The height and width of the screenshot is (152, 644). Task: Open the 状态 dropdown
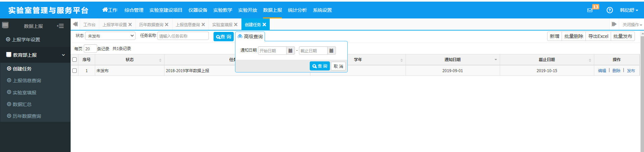pyautogui.click(x=110, y=36)
